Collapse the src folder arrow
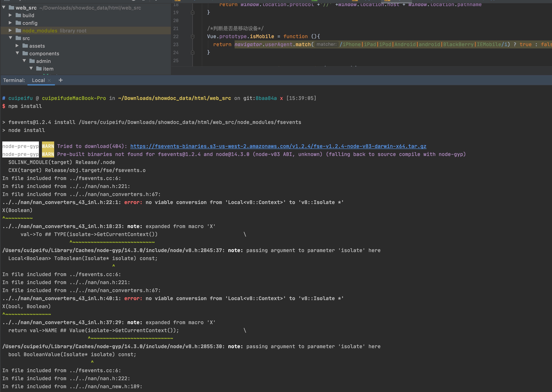Viewport: 552px width, 392px height. [10, 38]
